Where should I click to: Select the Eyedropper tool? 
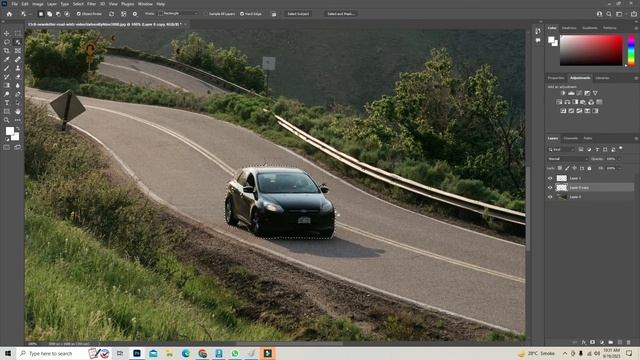pyautogui.click(x=7, y=60)
